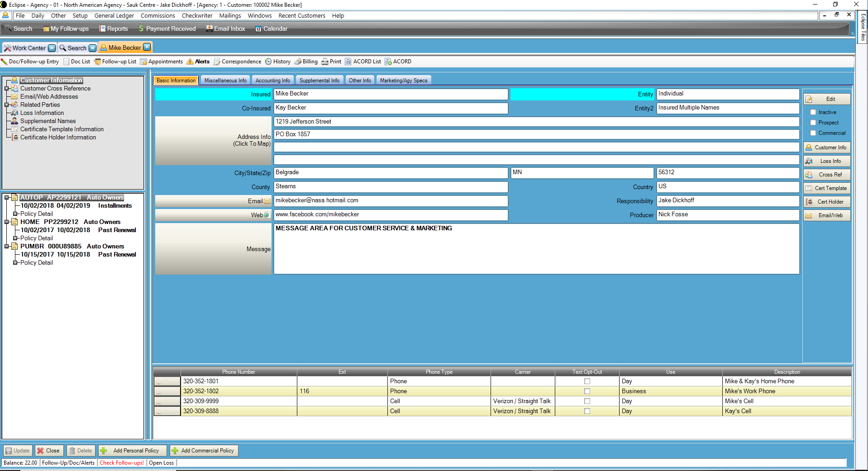Toggle the Commercial checkbox
Screen dimensions: 868x471
click(x=813, y=133)
